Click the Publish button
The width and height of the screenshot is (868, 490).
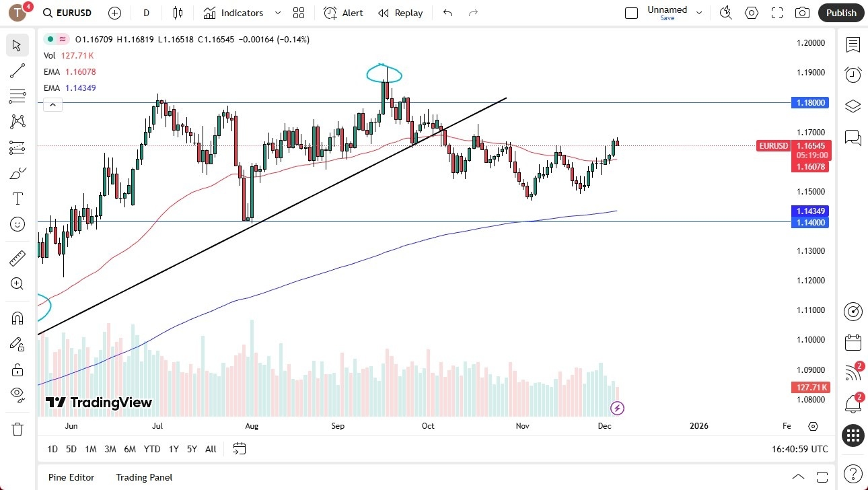click(x=840, y=13)
